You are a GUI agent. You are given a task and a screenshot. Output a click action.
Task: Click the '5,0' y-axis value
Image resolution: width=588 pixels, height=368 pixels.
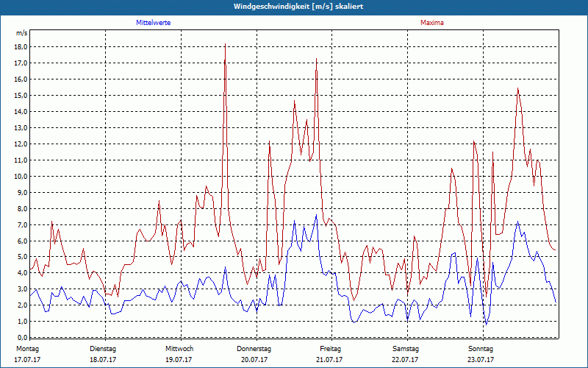[x=22, y=257]
